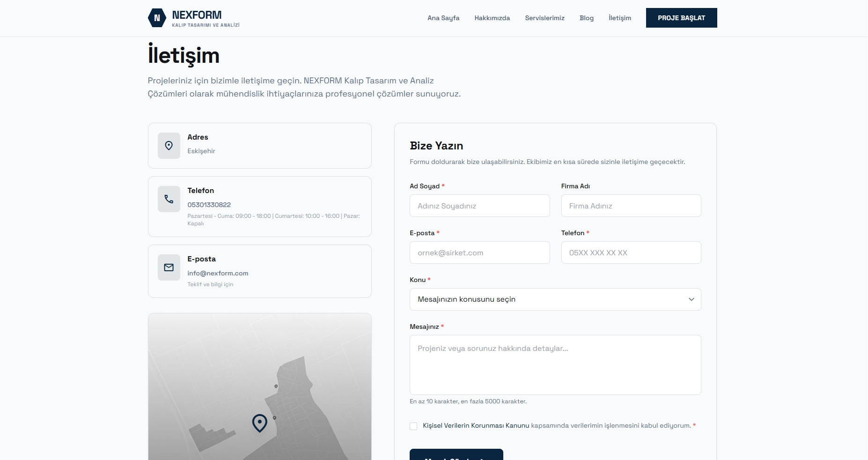The height and width of the screenshot is (460, 868).
Task: Focus the ornek@sirket.com email field
Action: [x=479, y=252]
